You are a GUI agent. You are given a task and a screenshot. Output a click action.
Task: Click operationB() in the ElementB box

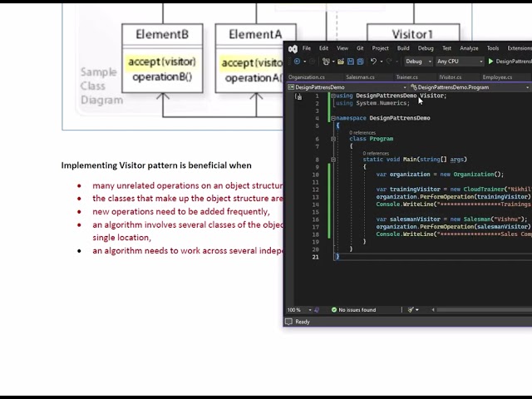point(162,77)
